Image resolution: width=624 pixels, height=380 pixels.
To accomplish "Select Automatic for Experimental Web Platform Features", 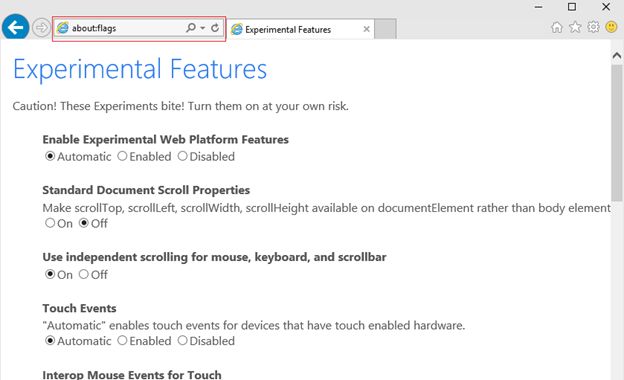I will click(50, 156).
